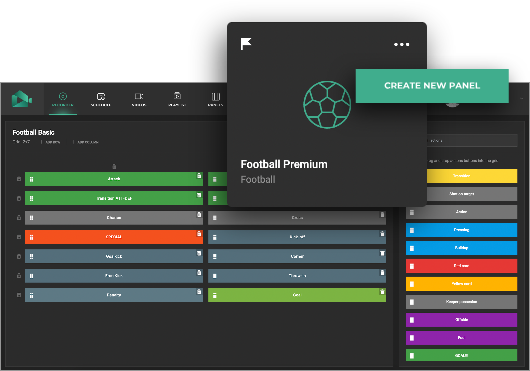Screen dimensions: 530x371
Task: Select the red tag in the right panel
Action: point(461,266)
